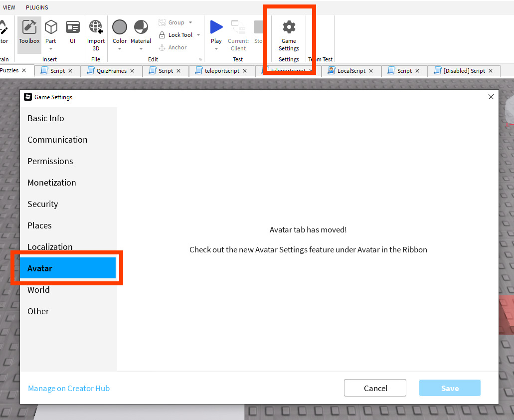Activate the Lock Tool
This screenshot has height=420, width=514.
176,35
